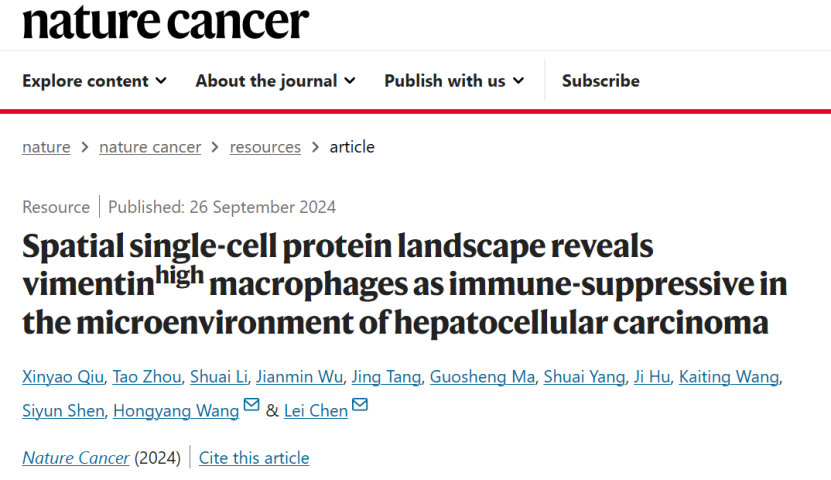
Task: Open the About the journal menu
Action: (275, 81)
